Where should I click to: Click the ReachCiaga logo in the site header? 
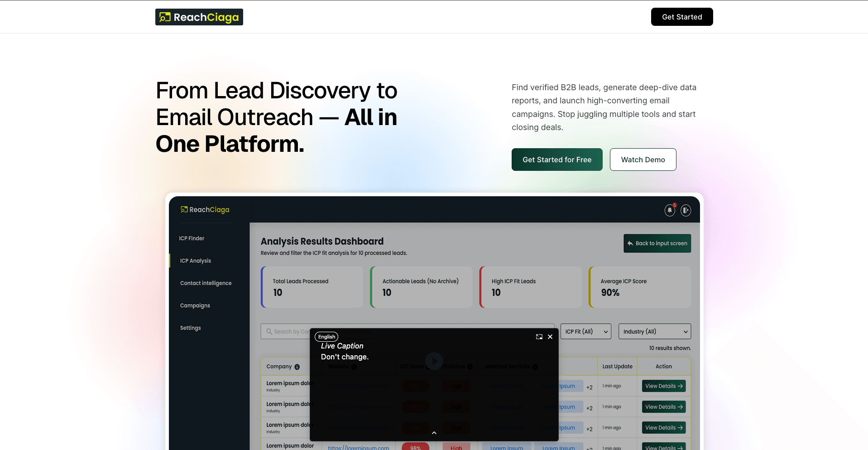tap(199, 17)
